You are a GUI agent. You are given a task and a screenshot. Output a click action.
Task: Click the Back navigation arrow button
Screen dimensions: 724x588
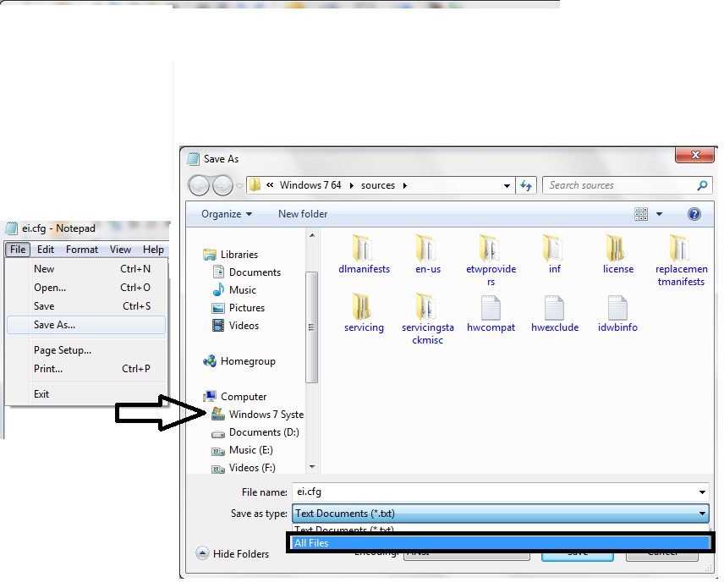click(x=199, y=185)
